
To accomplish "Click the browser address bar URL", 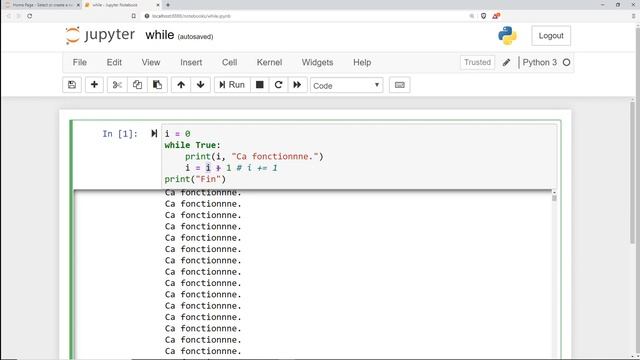I will click(191, 16).
